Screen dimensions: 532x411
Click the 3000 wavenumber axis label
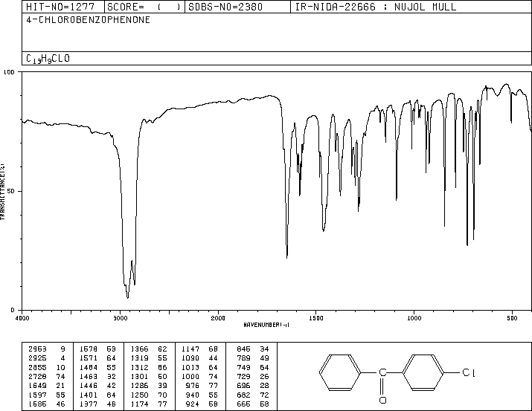120,318
